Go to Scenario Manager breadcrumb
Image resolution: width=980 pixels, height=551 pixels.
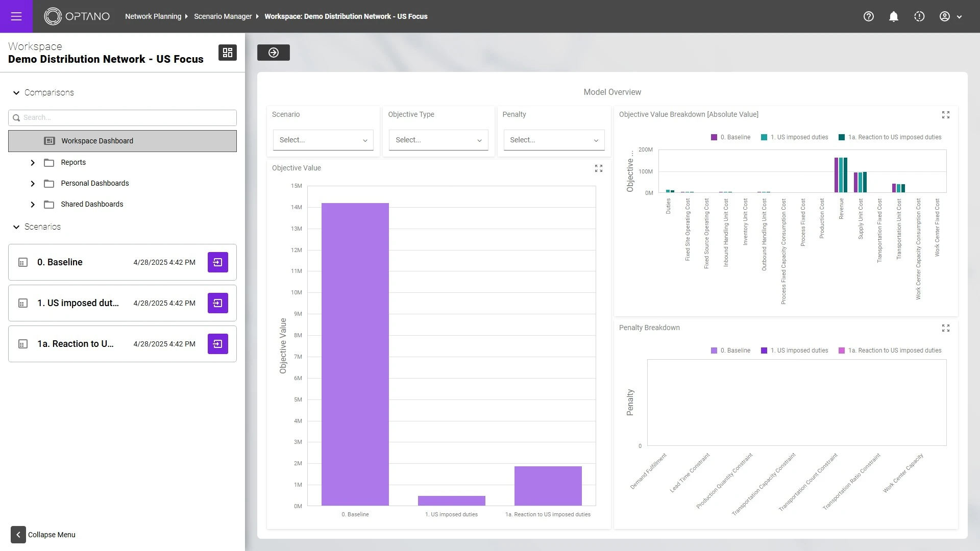click(223, 16)
